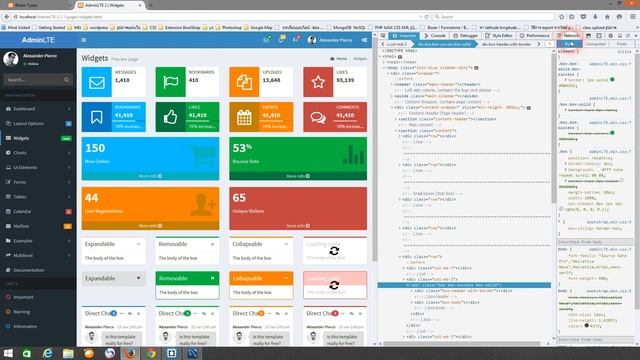Open the tasks flag icon in the navbar
640x360 pixels.
pos(296,40)
